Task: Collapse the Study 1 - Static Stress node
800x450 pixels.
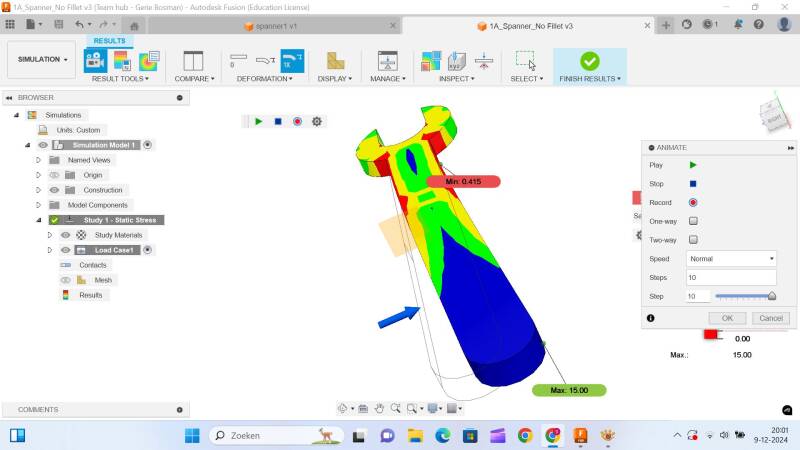Action: pos(39,220)
